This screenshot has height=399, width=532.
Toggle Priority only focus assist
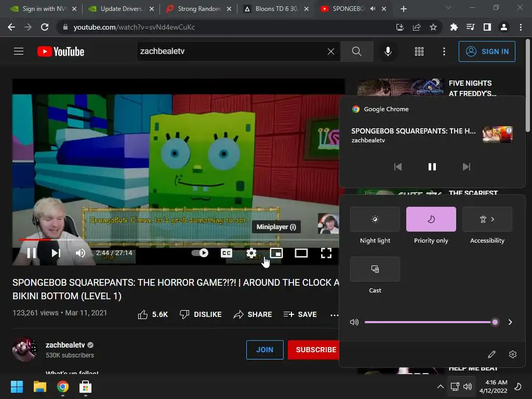pos(431,219)
